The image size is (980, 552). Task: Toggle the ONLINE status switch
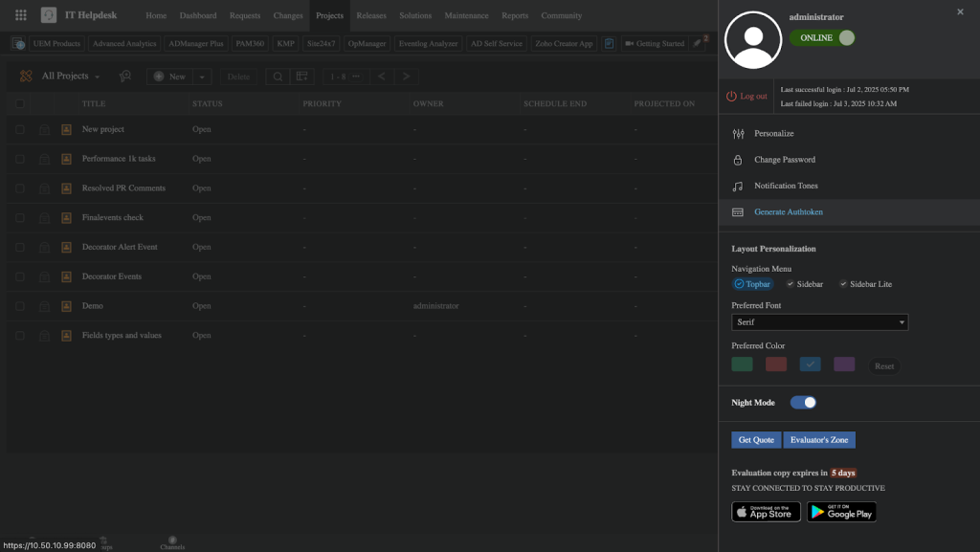(x=822, y=38)
